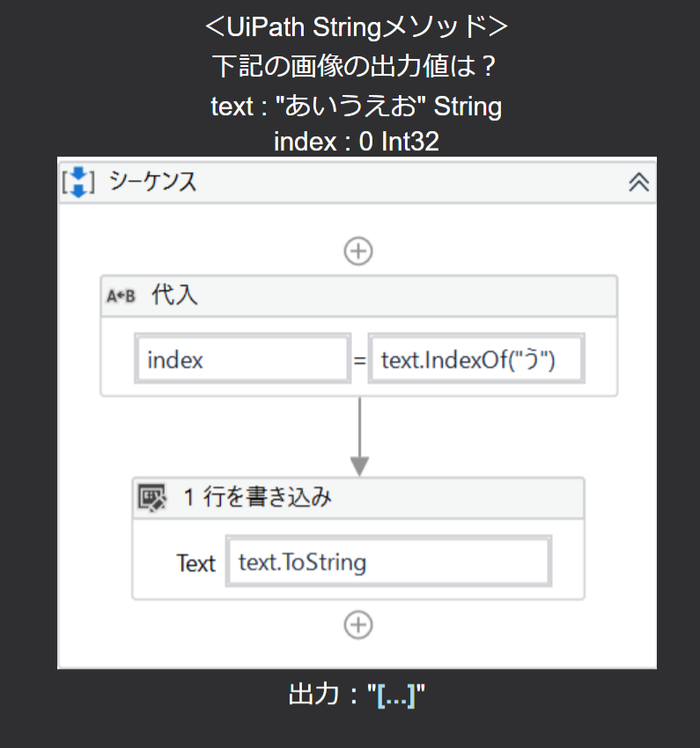Click the 1 行を書き込み activity icon
The height and width of the screenshot is (748, 700).
point(152,498)
